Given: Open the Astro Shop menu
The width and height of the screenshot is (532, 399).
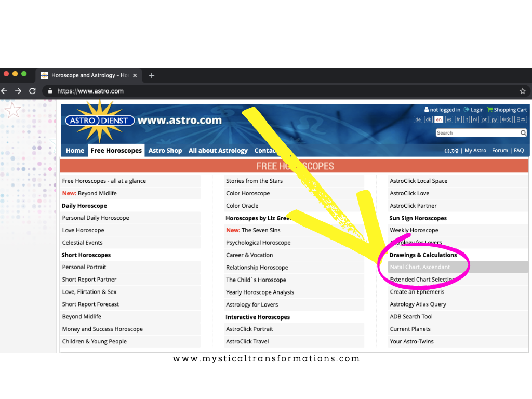Looking at the screenshot, I should pos(165,150).
